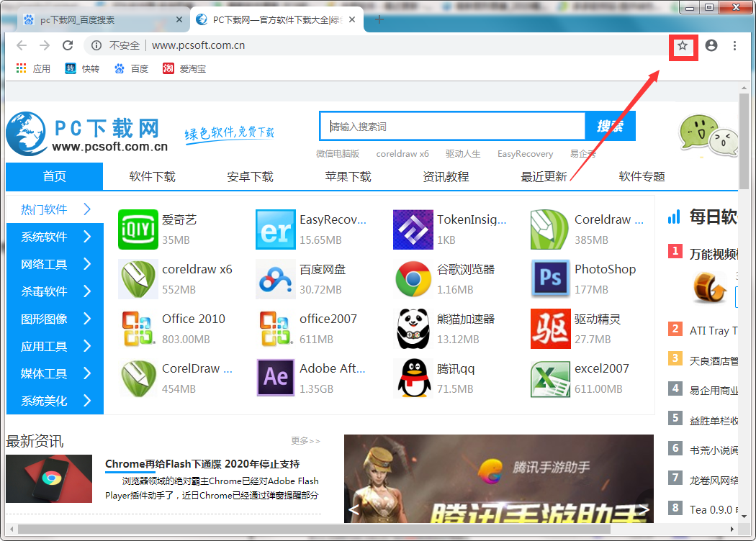The height and width of the screenshot is (541, 756).
Task: Open the 应用 apps bookmark
Action: click(x=33, y=68)
